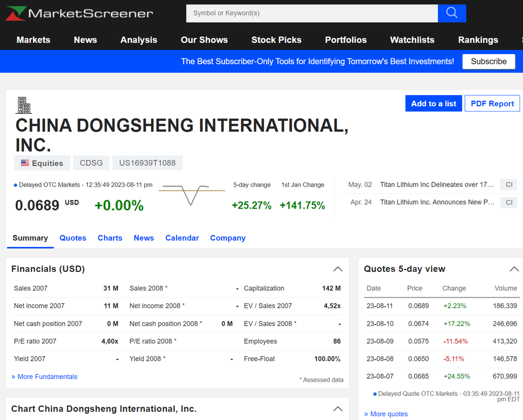The width and height of the screenshot is (523, 420).
Task: Click the 0.0689 USD price
Action: click(47, 205)
